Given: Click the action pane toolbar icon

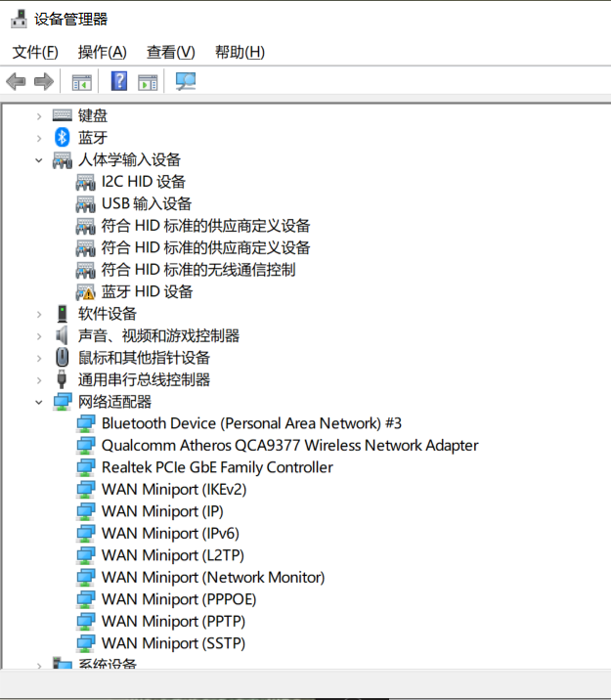Looking at the screenshot, I should coord(148,82).
